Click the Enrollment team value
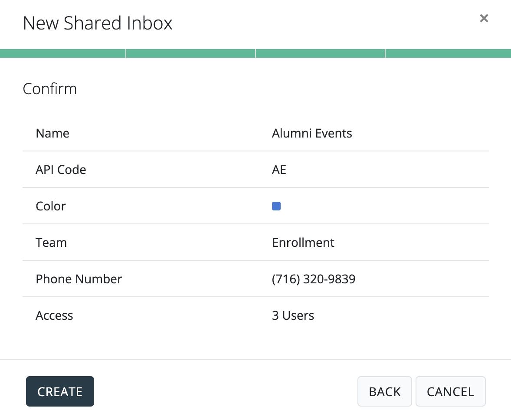Screen dimensions: 511x420 [x=303, y=243]
